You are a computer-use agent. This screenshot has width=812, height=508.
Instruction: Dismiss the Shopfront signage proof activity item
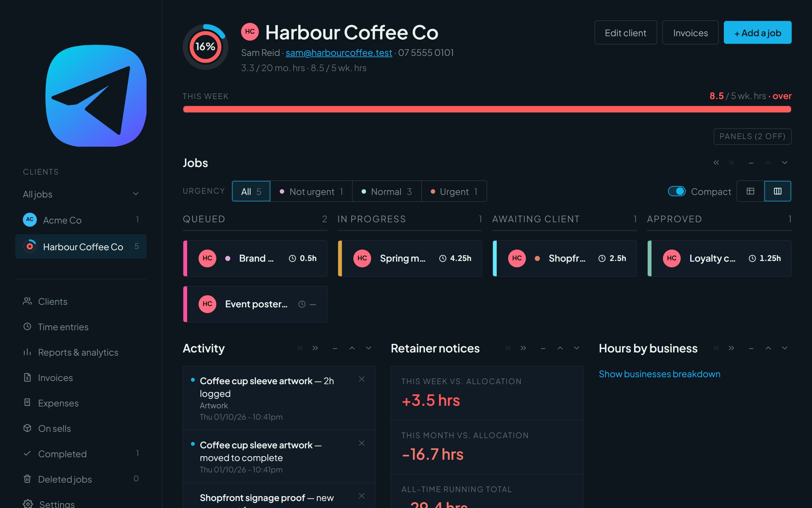click(362, 496)
